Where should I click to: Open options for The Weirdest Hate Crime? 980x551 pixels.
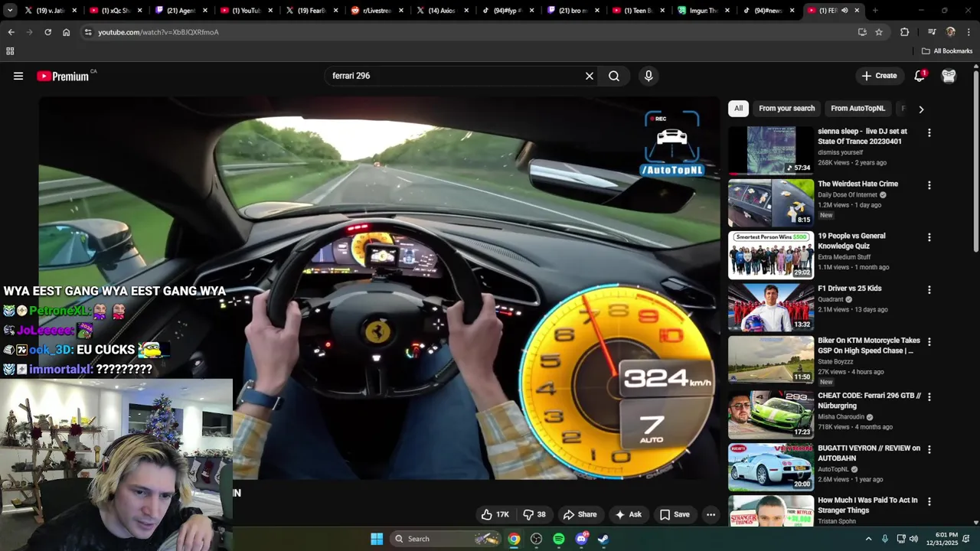click(929, 185)
